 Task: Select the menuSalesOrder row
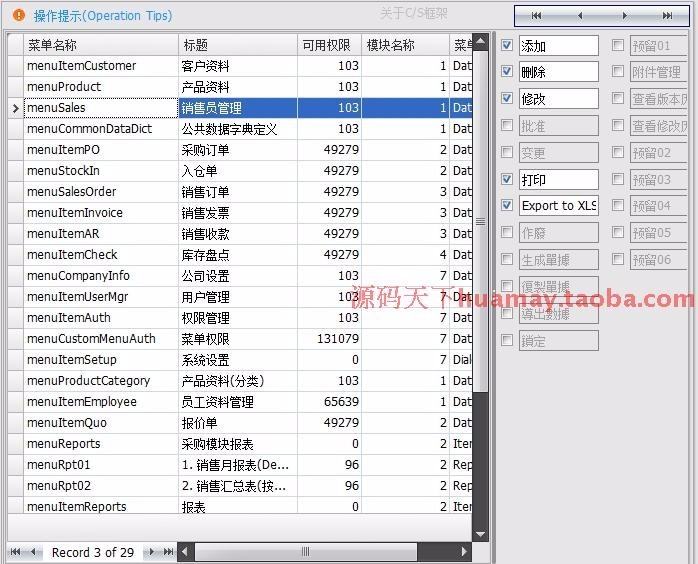240,192
